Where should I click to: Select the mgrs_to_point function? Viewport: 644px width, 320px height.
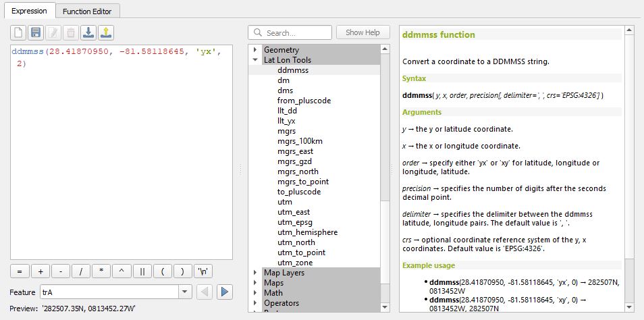point(303,182)
